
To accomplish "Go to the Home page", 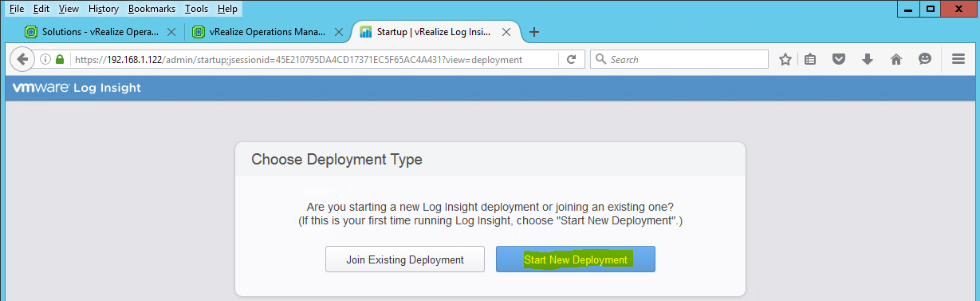I will (x=896, y=59).
